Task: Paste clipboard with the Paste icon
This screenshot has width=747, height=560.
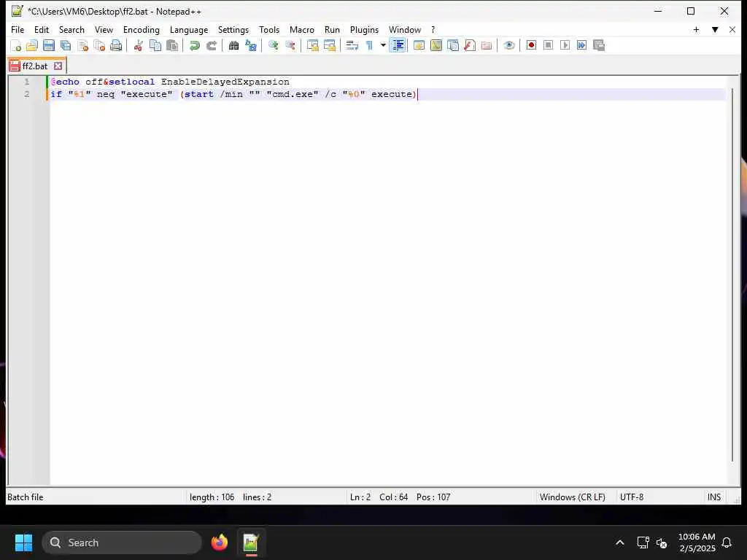Action: [x=172, y=46]
